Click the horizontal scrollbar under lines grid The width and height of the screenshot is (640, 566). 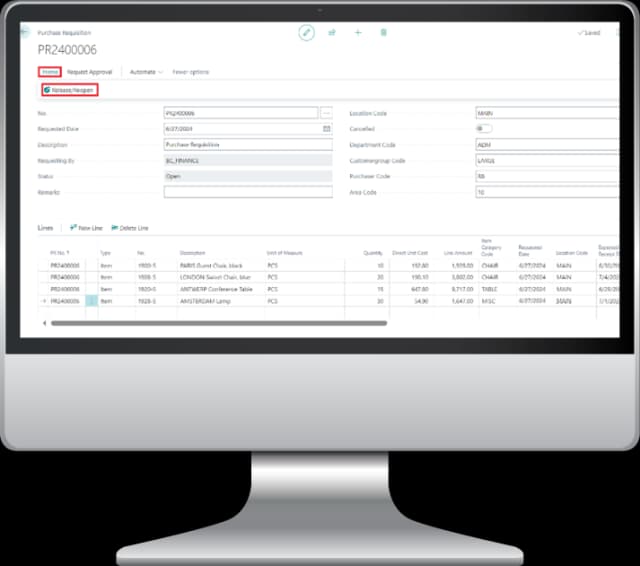coord(218,323)
